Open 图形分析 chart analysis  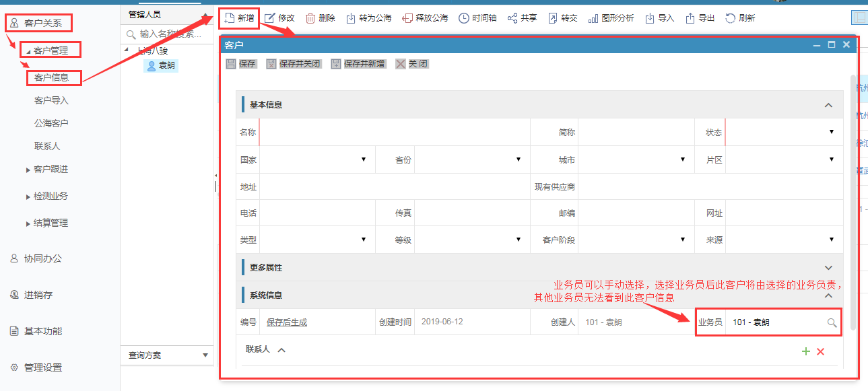point(593,18)
